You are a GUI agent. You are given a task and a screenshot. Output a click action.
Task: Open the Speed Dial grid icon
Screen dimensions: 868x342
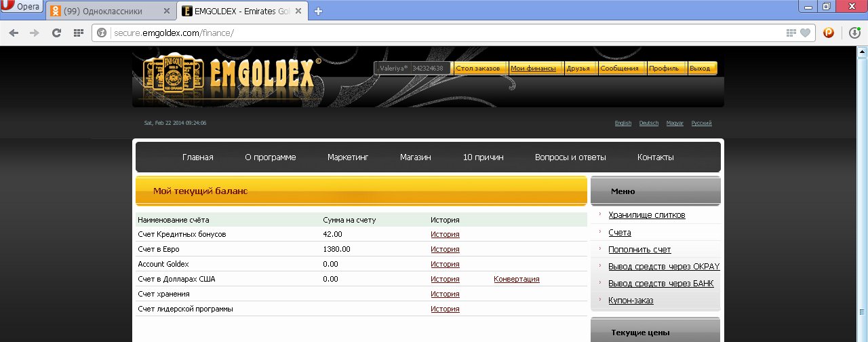click(79, 33)
